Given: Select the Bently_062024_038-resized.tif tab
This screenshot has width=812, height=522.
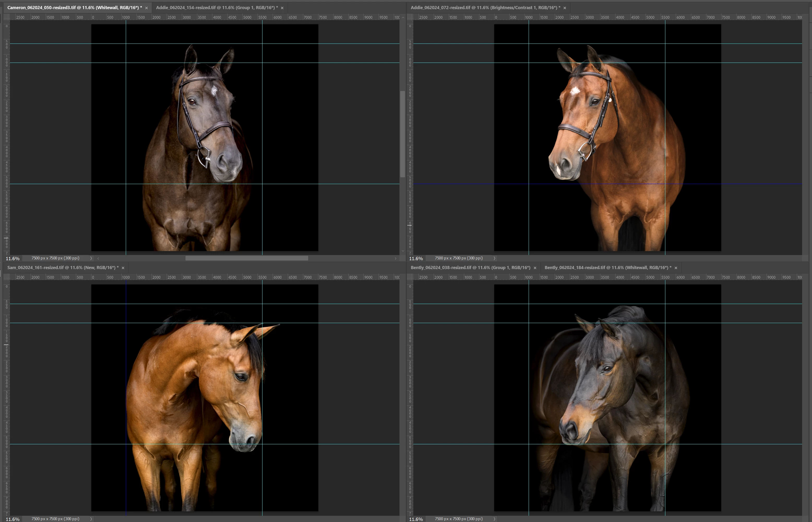Looking at the screenshot, I should pyautogui.click(x=470, y=268).
